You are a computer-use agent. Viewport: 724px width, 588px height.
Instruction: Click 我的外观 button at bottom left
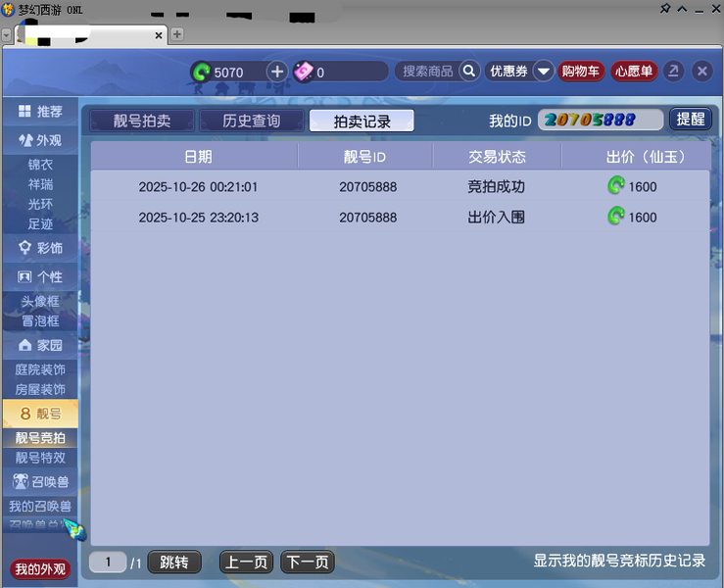tap(40, 569)
